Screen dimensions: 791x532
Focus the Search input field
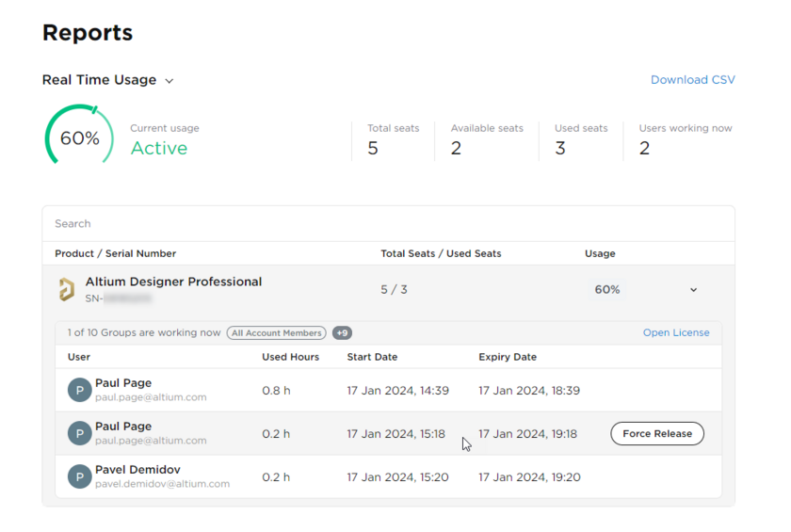[x=388, y=223]
